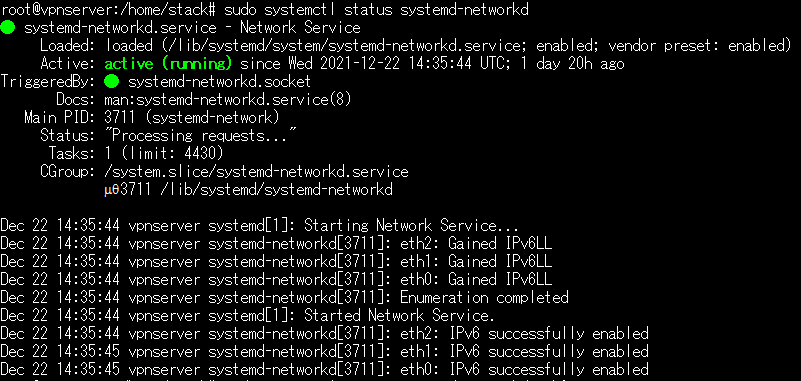Click the green status dot beside systemd-networkd.service

pyautogui.click(x=8, y=28)
